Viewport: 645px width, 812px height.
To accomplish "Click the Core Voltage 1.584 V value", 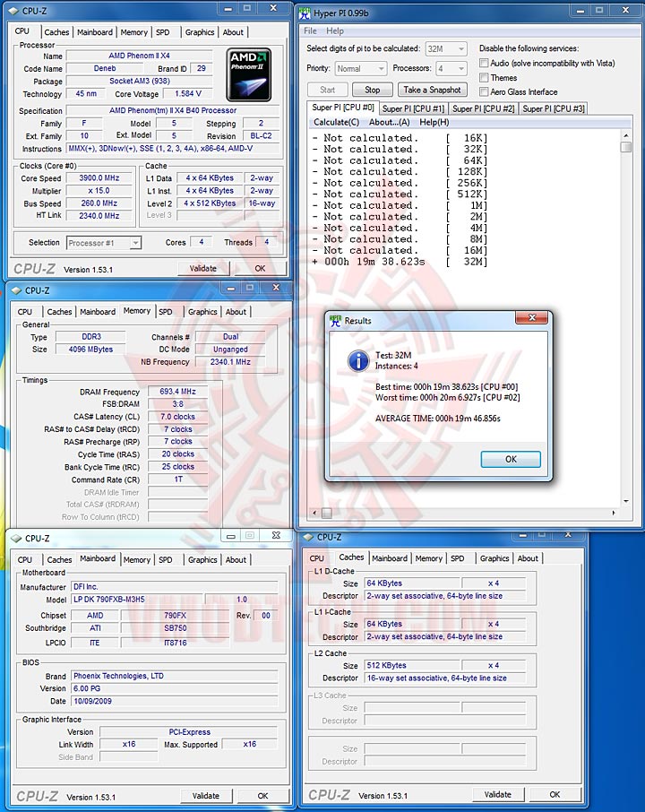I will (188, 94).
